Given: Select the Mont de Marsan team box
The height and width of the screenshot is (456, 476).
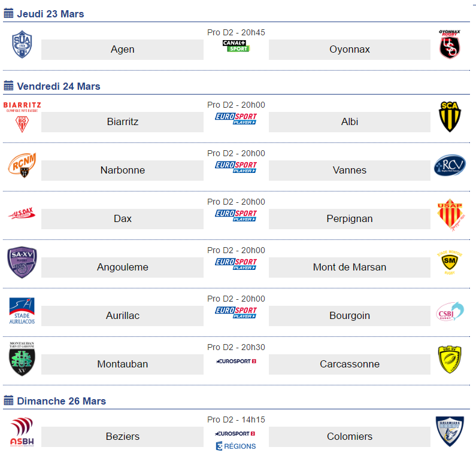Looking at the screenshot, I should (350, 267).
